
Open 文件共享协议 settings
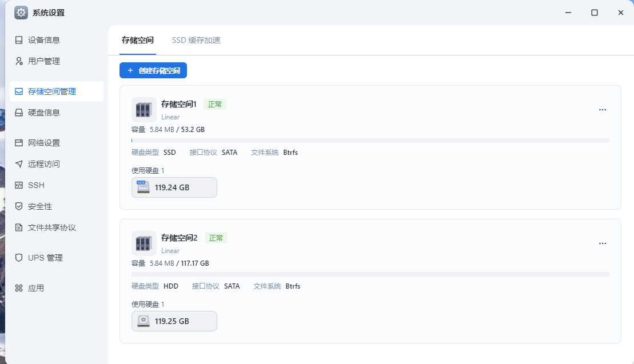(56, 227)
